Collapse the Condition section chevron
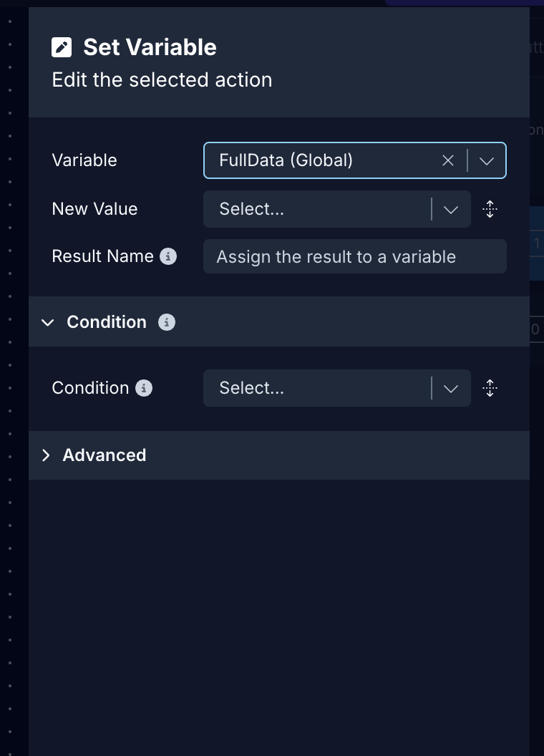Screen dimensions: 544x756 point(48,322)
